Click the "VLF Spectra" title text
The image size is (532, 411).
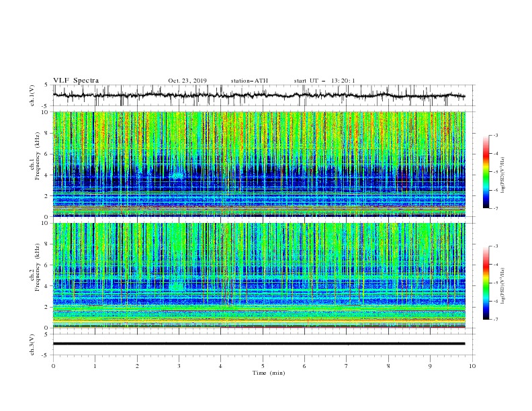click(x=76, y=81)
